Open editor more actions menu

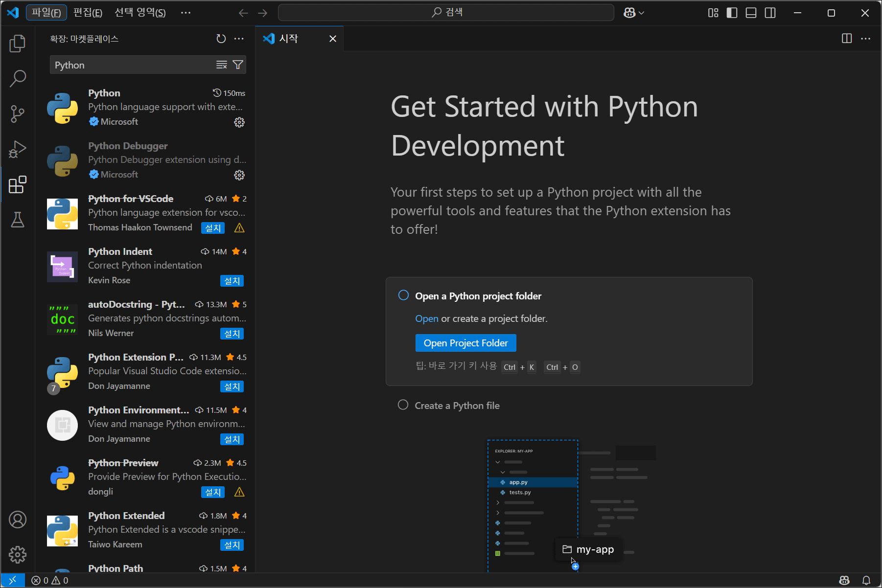(865, 39)
